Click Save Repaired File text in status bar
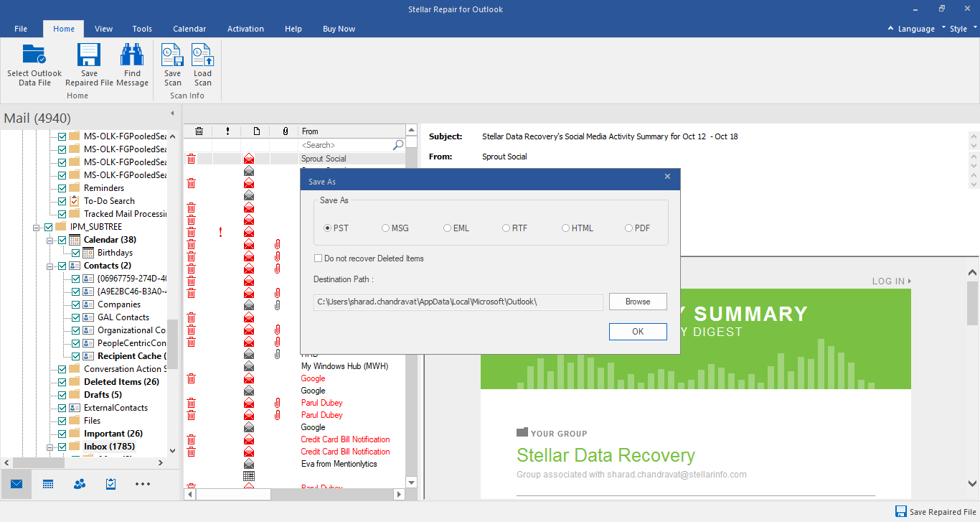Image resolution: width=980 pixels, height=522 pixels. click(x=943, y=512)
